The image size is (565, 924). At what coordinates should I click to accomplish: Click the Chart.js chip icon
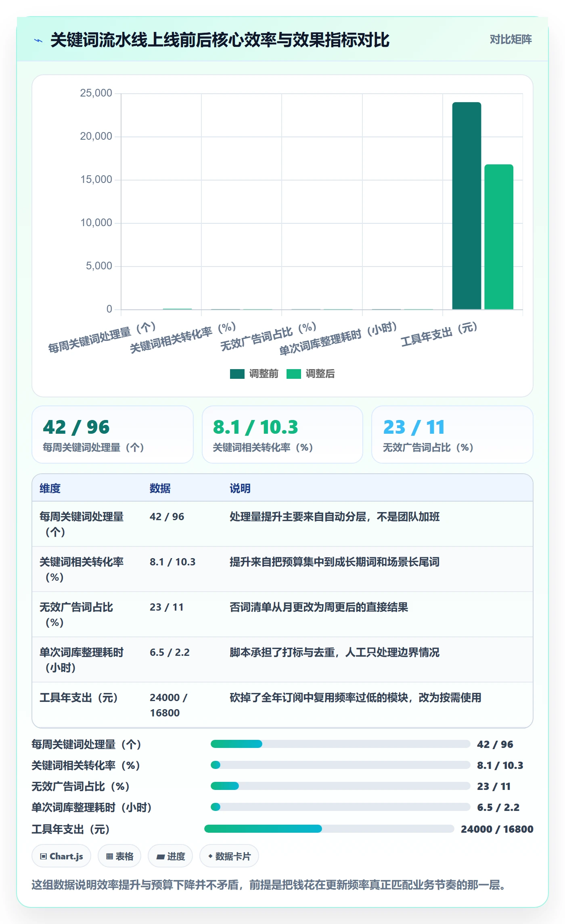(x=44, y=857)
